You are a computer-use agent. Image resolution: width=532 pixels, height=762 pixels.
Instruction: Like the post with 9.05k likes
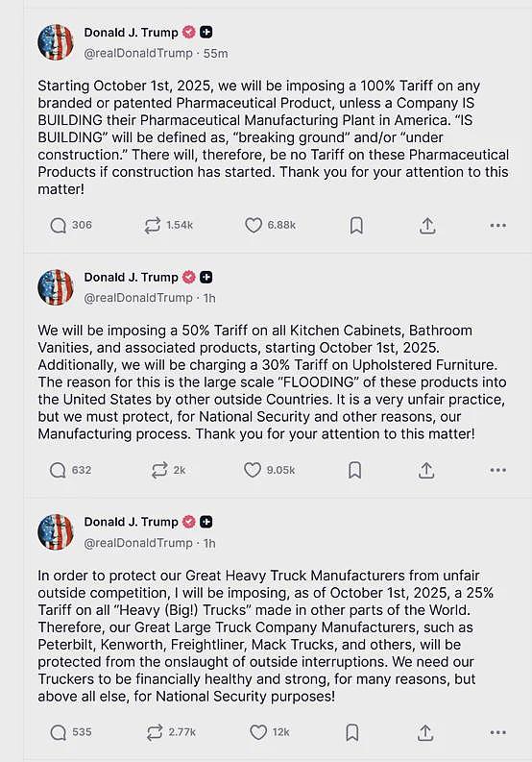[x=253, y=470]
